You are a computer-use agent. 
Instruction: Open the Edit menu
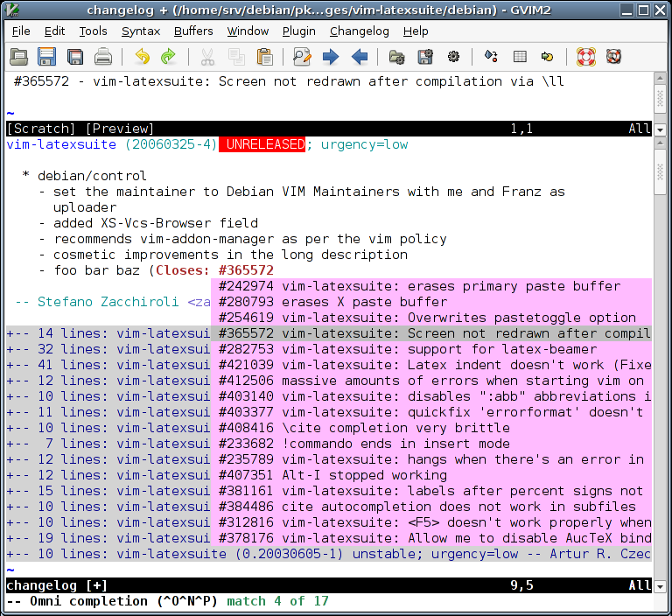click(x=54, y=31)
